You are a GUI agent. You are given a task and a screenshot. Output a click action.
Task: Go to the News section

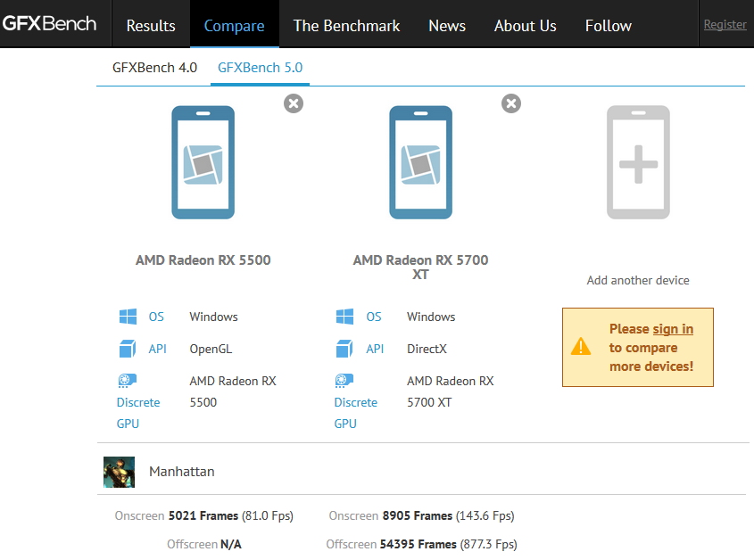pyautogui.click(x=447, y=26)
